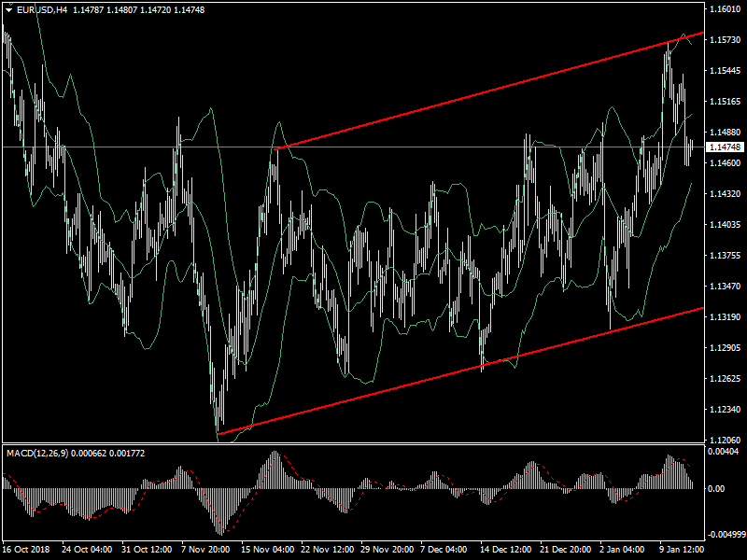
Task: Click the 29 Nov 20:00 time label
Action: point(388,550)
